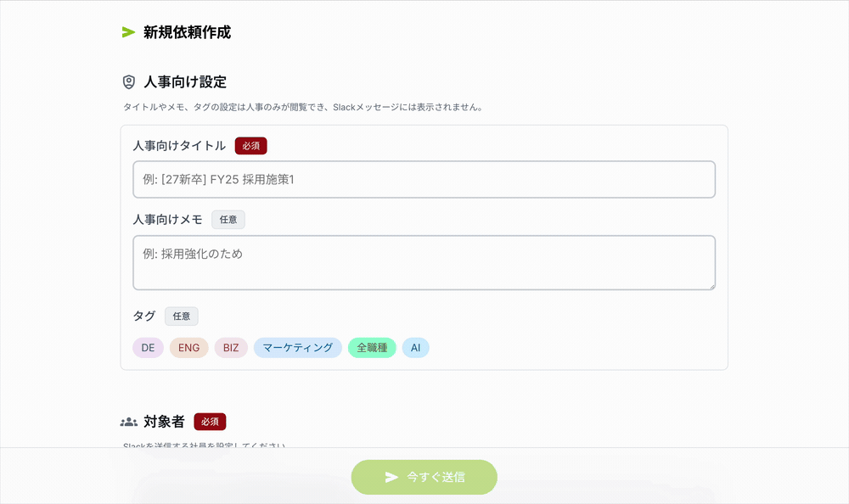Click the 任意 badge next to 人事向けメモ
This screenshot has height=504, width=849.
coord(228,219)
